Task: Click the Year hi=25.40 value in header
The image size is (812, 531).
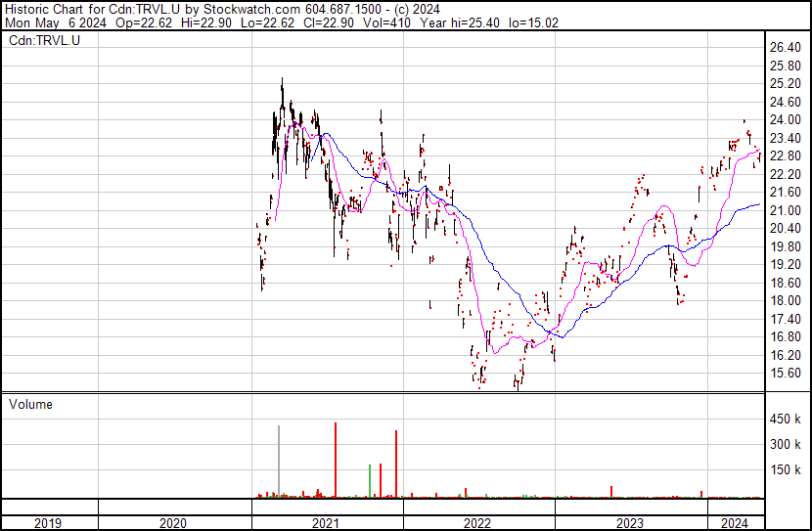Action: pos(460,22)
